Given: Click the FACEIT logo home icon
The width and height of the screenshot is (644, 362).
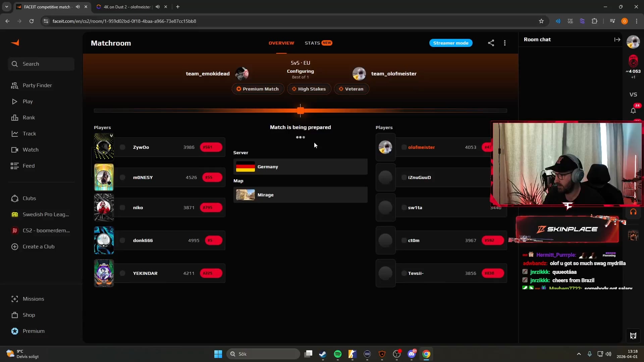Looking at the screenshot, I should pos(15,43).
